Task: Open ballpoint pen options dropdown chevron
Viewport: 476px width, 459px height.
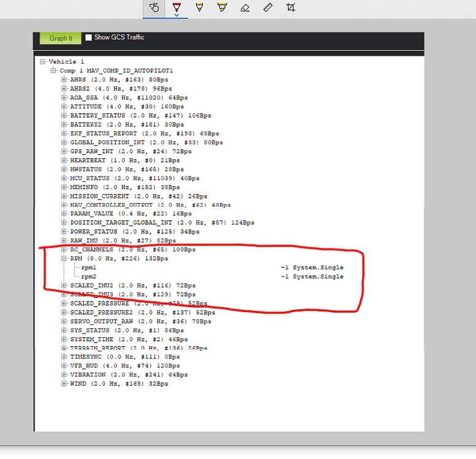Action: (x=176, y=15)
